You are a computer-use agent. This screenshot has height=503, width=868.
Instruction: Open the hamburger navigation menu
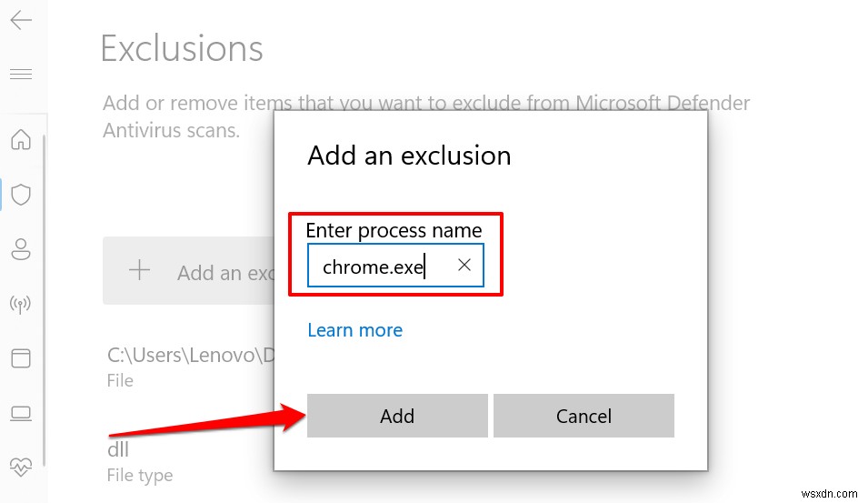click(x=21, y=74)
